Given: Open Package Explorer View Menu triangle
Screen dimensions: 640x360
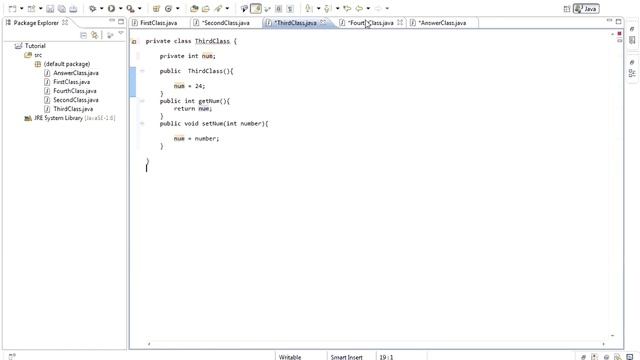Looking at the screenshot, I should 121,33.
